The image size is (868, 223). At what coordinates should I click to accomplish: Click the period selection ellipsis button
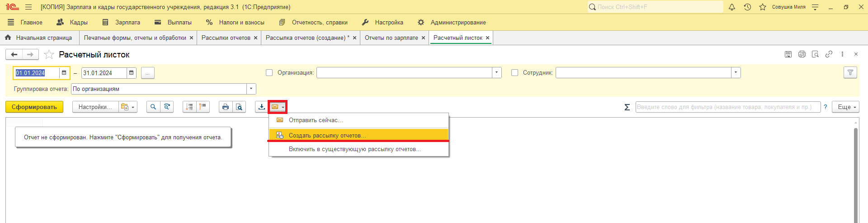coord(148,73)
